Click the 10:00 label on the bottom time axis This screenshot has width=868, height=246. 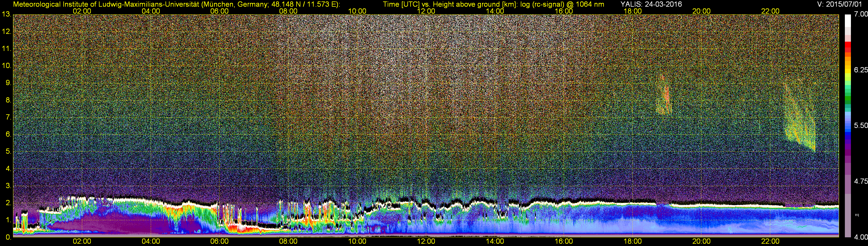(357, 241)
